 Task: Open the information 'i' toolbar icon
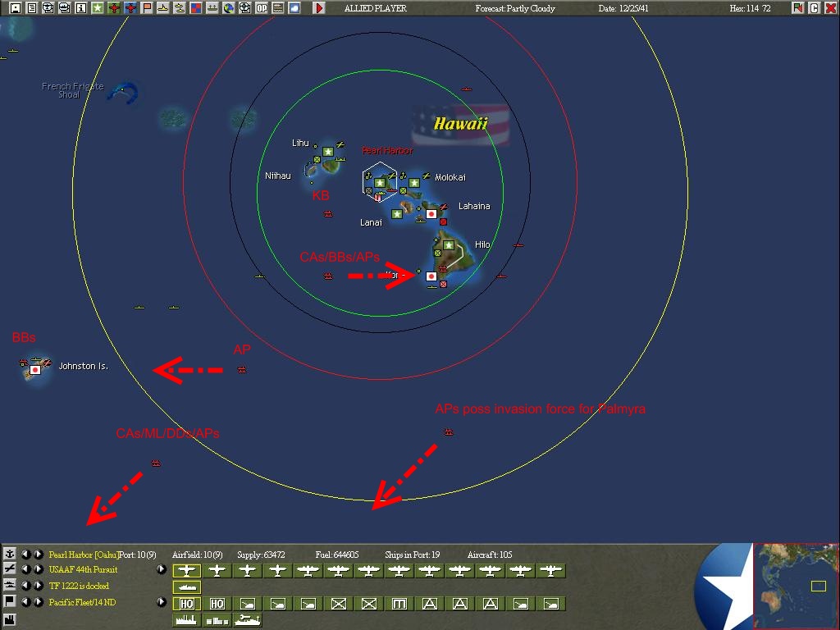click(x=81, y=7)
